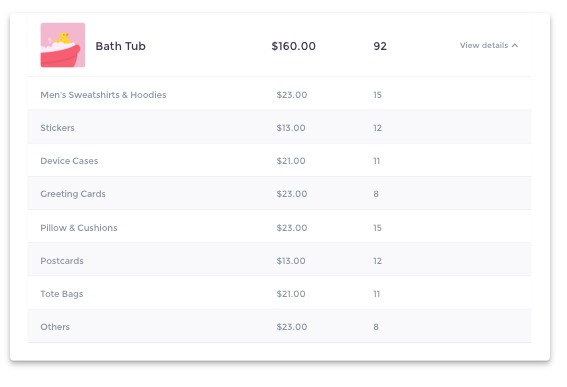Image resolution: width=567 pixels, height=387 pixels.
Task: Select the Others row
Action: pos(279,327)
